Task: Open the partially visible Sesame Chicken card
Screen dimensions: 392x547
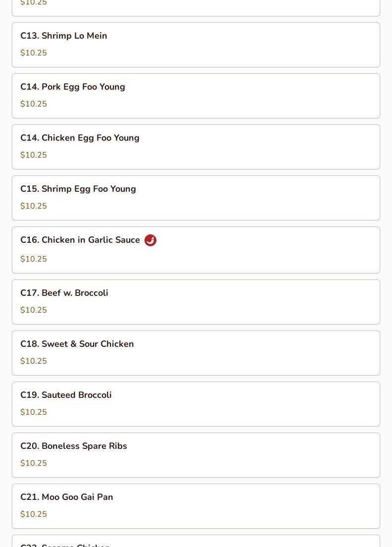Action: pyautogui.click(x=196, y=541)
